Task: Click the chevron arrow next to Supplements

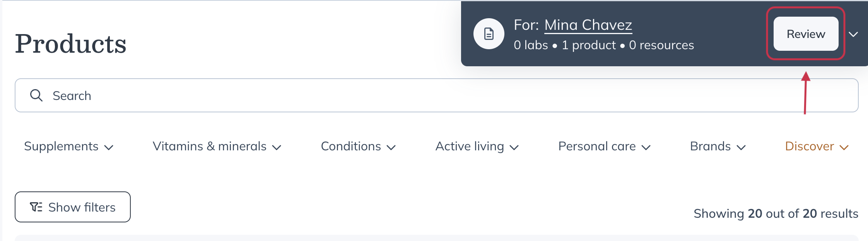Action: tap(109, 147)
